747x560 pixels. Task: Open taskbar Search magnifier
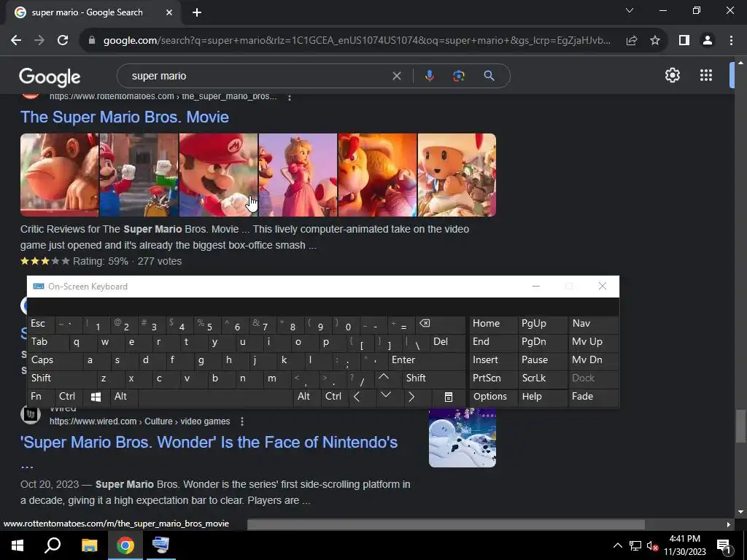53,545
